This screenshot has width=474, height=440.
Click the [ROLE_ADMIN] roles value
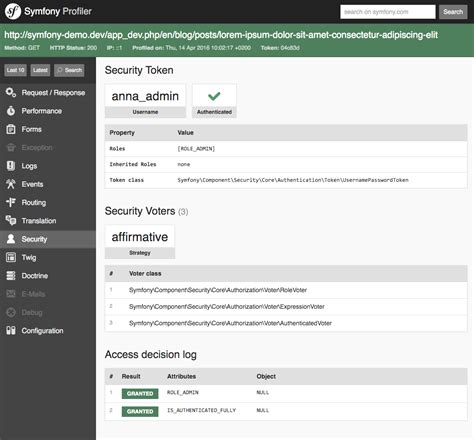tap(196, 149)
